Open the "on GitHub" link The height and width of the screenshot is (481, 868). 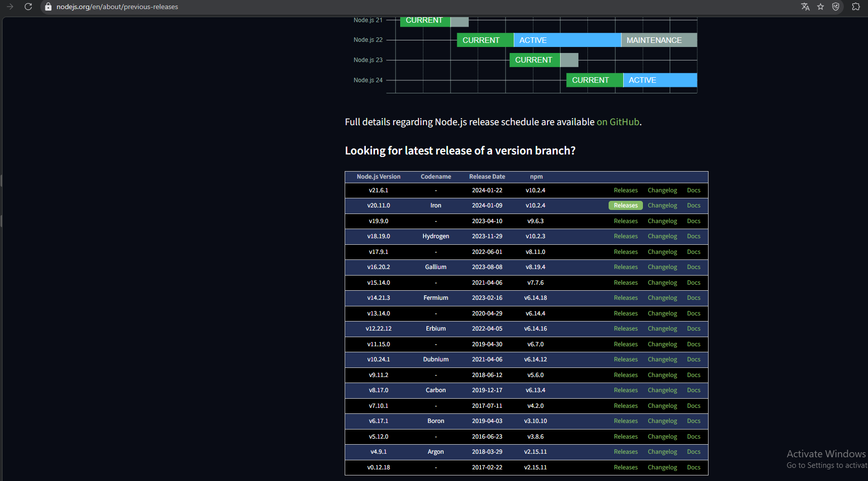[617, 122]
